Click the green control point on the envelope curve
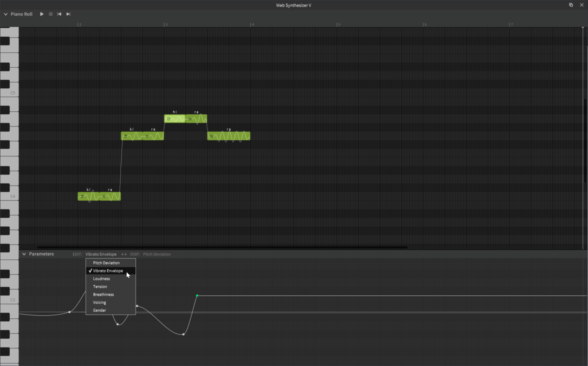Image resolution: width=588 pixels, height=366 pixels. coord(197,296)
